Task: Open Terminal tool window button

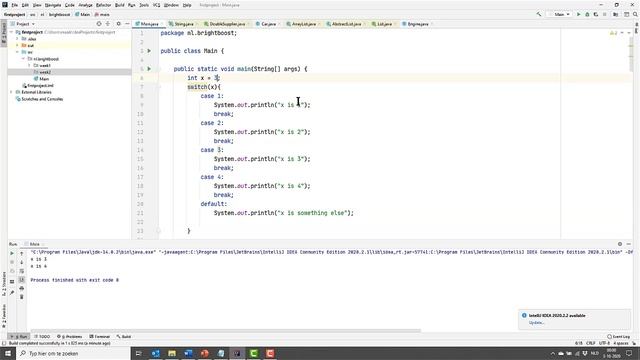Action: click(x=100, y=337)
